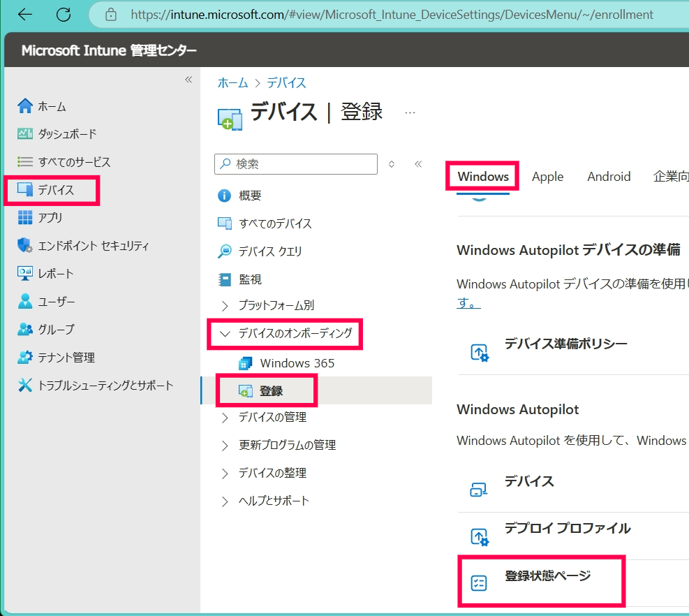This screenshot has height=616, width=689.
Task: Click the Reports (レポート) icon
Action: tap(25, 273)
